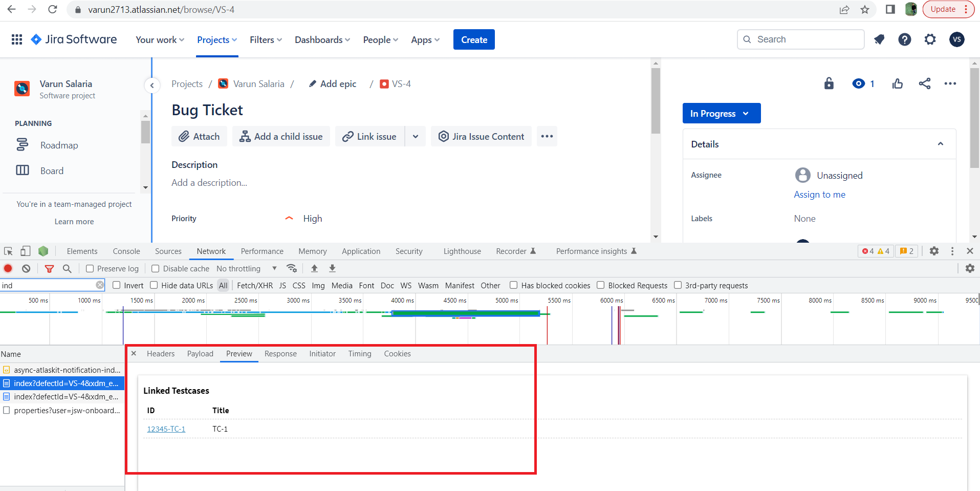Collapse the project sidebar arrow
This screenshot has width=980, height=491.
coord(152,86)
